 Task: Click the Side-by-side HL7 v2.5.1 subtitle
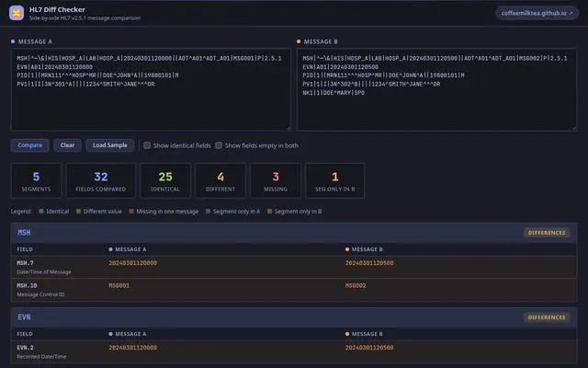pyautogui.click(x=85, y=18)
